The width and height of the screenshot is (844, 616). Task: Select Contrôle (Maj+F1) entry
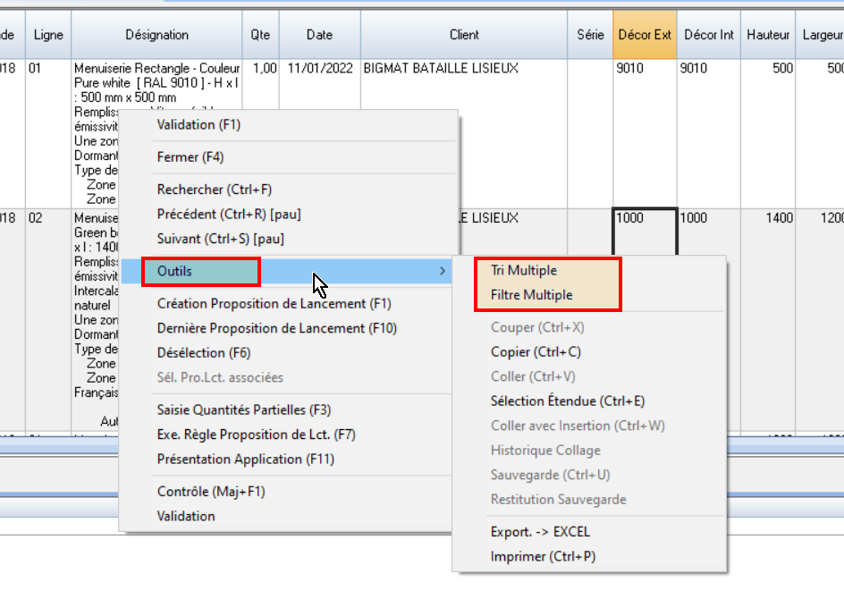211,492
